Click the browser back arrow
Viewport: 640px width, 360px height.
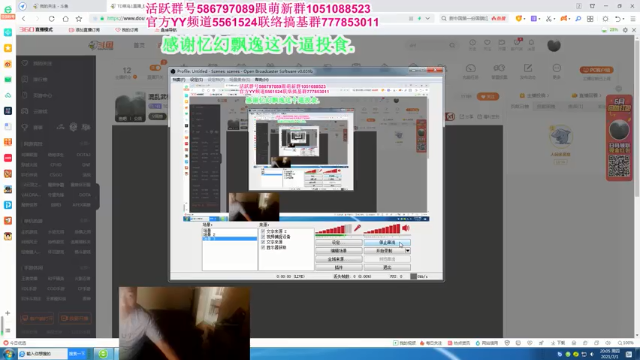coord(24,19)
